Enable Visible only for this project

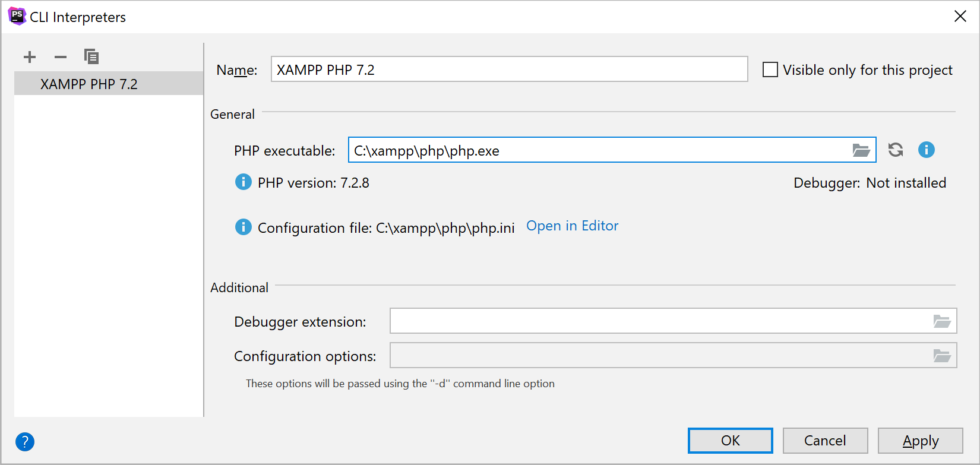pyautogui.click(x=770, y=70)
